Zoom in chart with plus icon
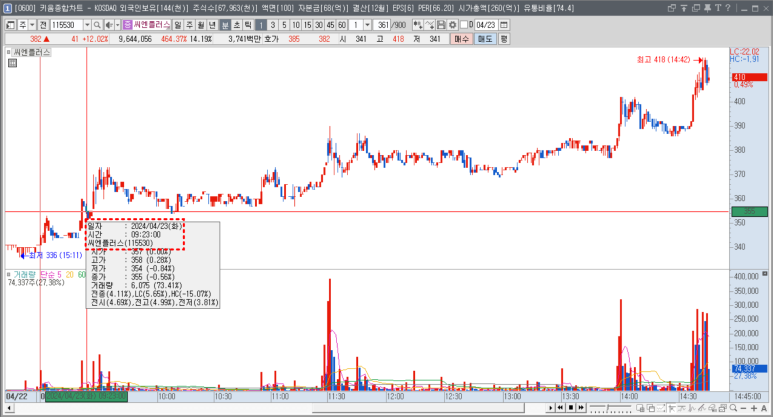The height and width of the screenshot is (417, 773). 754,409
